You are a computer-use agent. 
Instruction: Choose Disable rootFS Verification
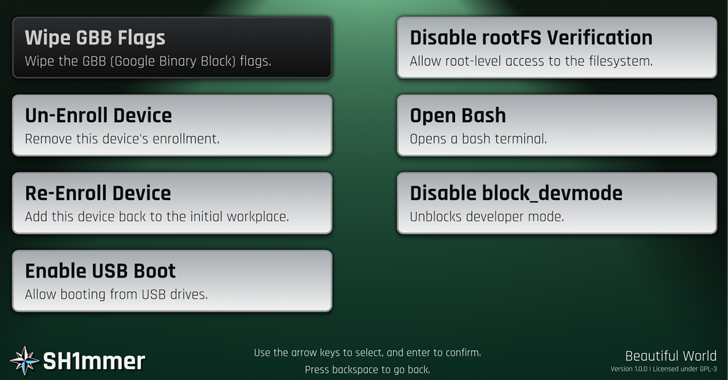557,47
